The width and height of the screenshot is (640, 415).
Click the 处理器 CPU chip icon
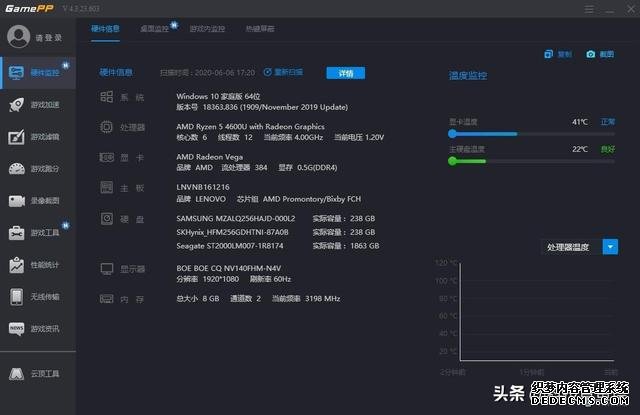coord(107,127)
